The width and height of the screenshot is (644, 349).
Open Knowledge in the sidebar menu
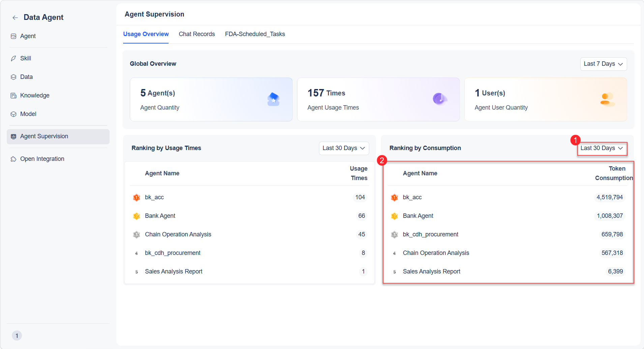click(58, 95)
